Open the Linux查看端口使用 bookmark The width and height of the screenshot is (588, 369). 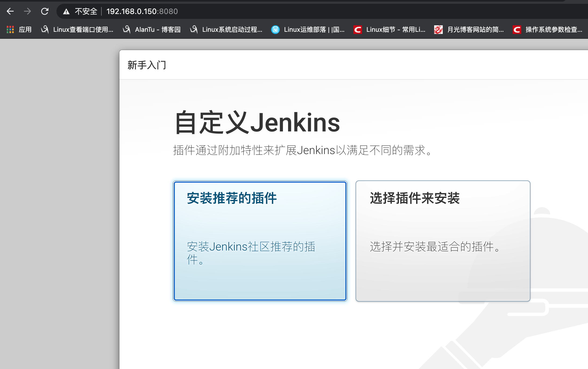[77, 29]
